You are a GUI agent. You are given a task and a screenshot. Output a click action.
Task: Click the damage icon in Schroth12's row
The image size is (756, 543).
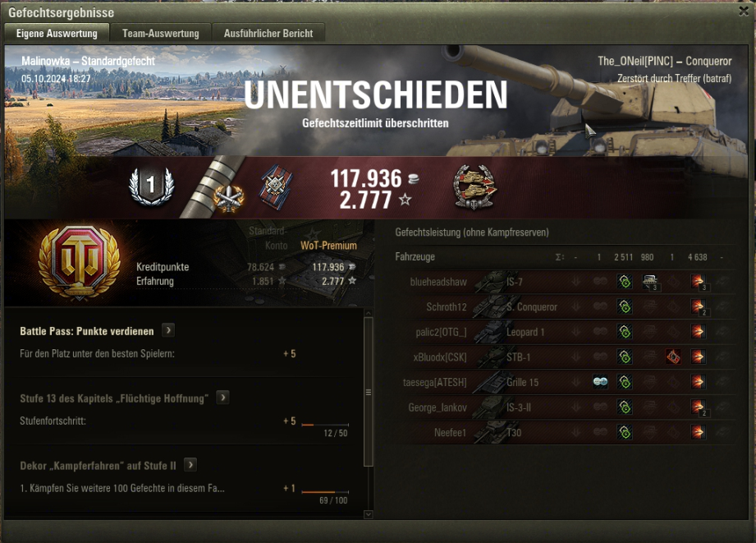pyautogui.click(x=699, y=307)
